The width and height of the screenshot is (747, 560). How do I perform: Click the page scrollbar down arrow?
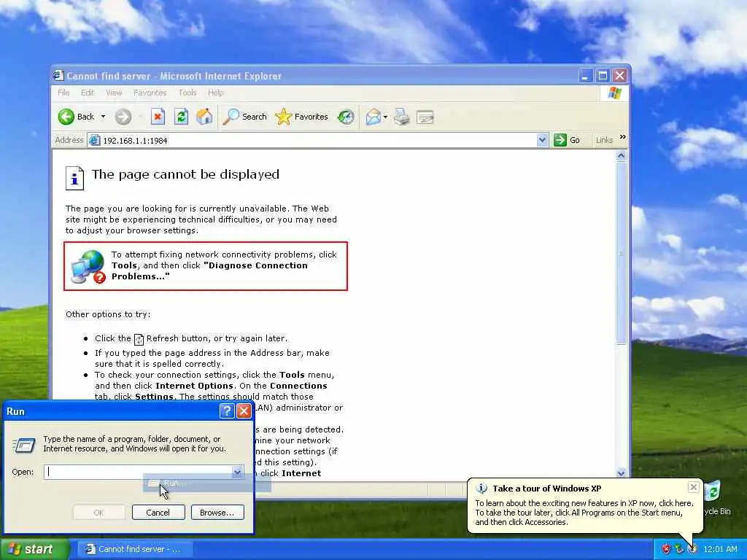(x=621, y=472)
